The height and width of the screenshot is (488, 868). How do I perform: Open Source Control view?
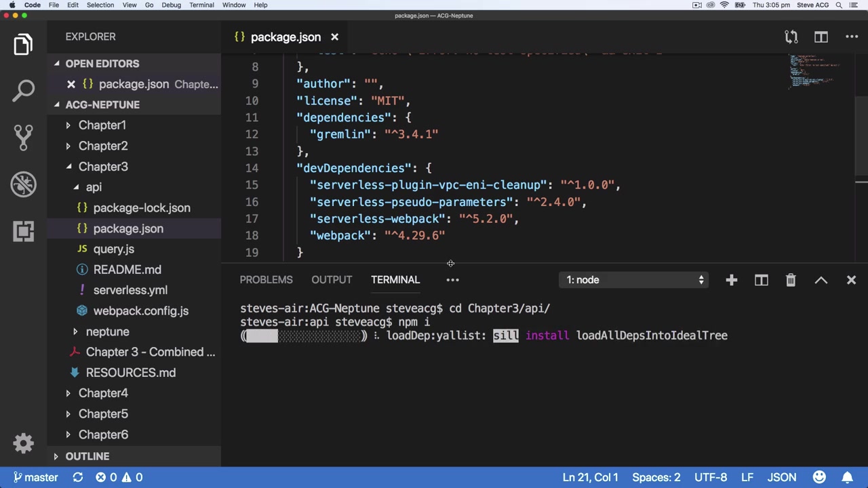23,136
